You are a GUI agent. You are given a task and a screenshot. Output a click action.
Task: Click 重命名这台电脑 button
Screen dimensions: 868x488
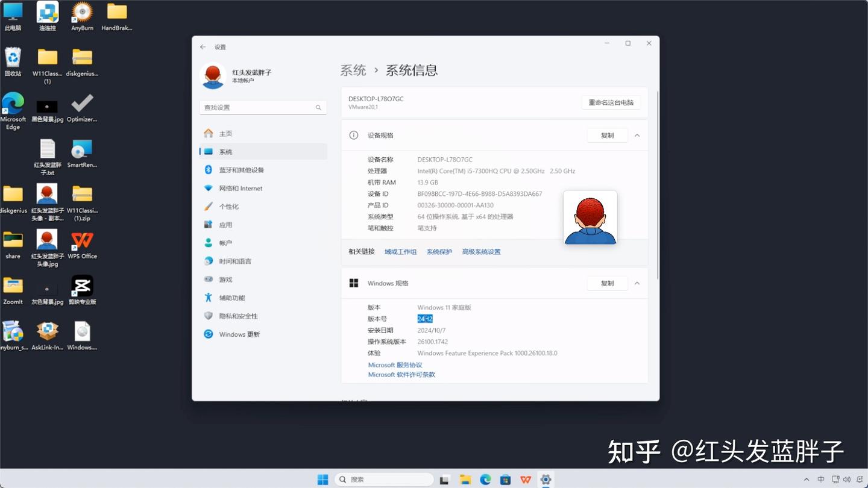(x=611, y=102)
